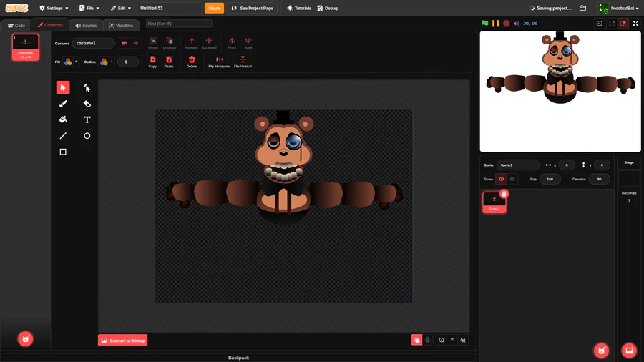Screen dimensions: 644x362
Task: Undo the last costume edit
Action: pyautogui.click(x=125, y=43)
